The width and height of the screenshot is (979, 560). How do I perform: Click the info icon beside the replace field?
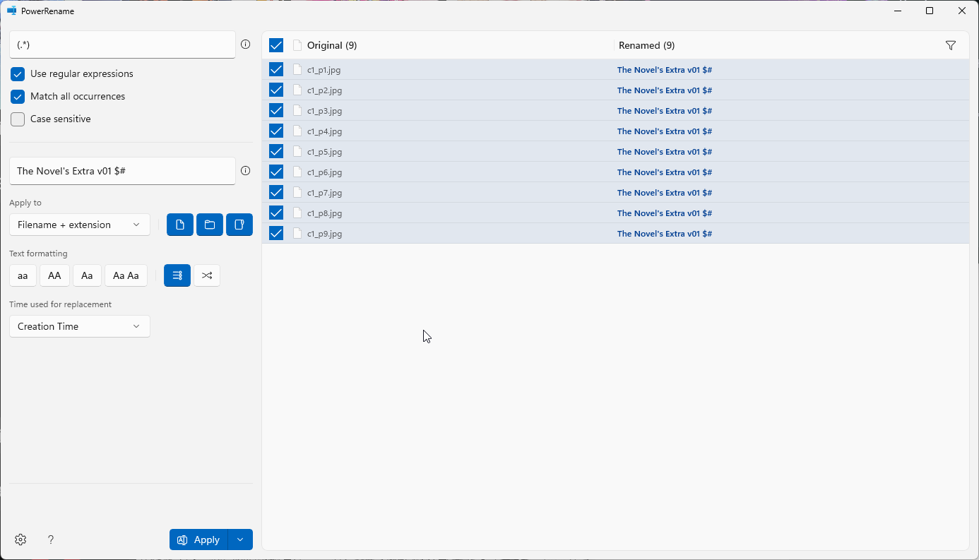245,171
